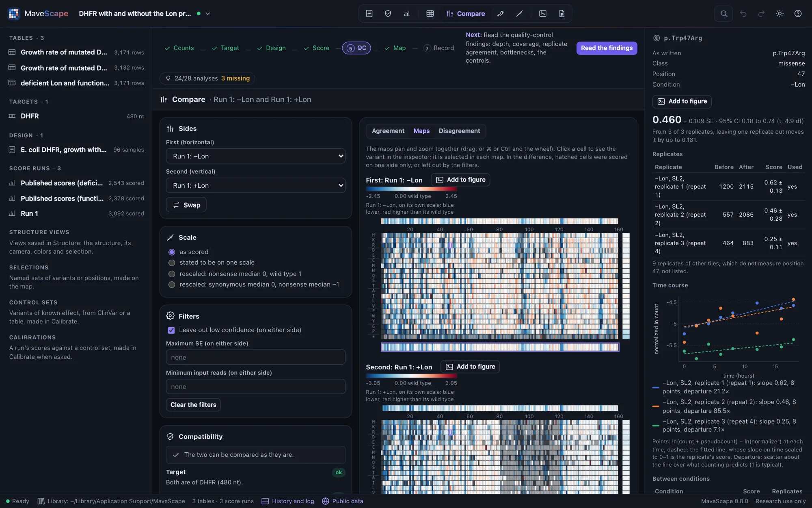This screenshot has width=812, height=508.
Task: Open help with question mark icon
Action: [798, 13]
